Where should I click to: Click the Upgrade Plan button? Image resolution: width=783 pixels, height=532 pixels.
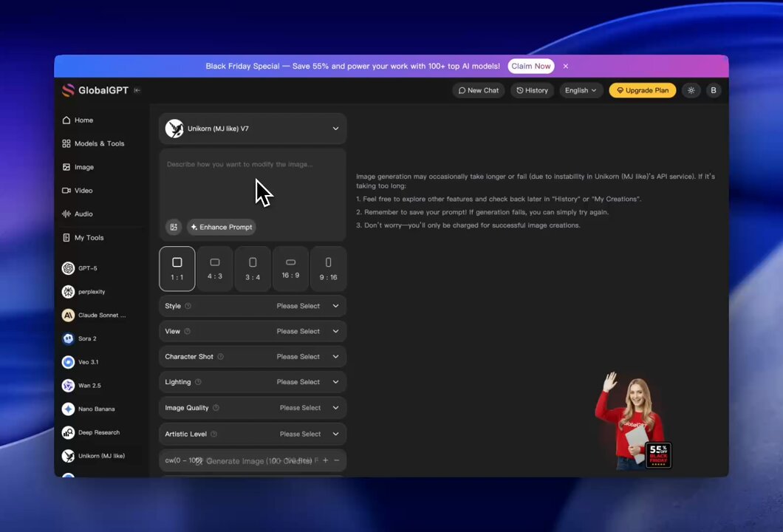[643, 90]
